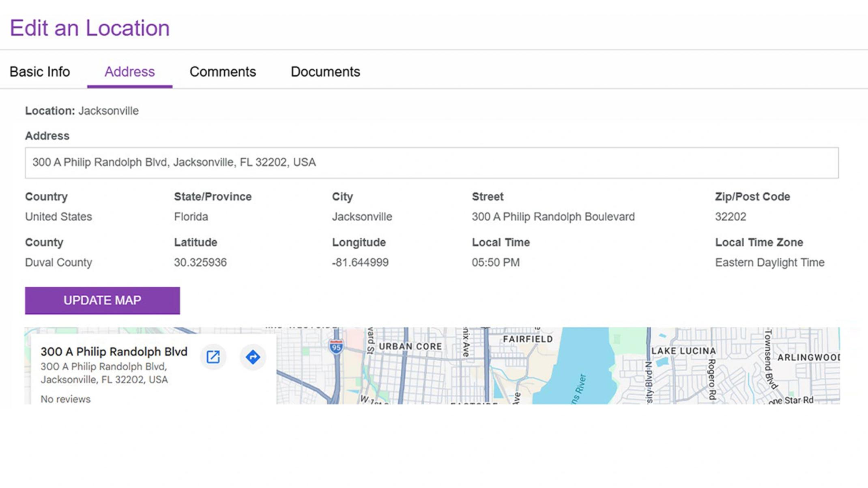The image size is (868, 488).
Task: Click the Street value 300 A Philip Randolph Boulevard
Action: [x=553, y=217]
